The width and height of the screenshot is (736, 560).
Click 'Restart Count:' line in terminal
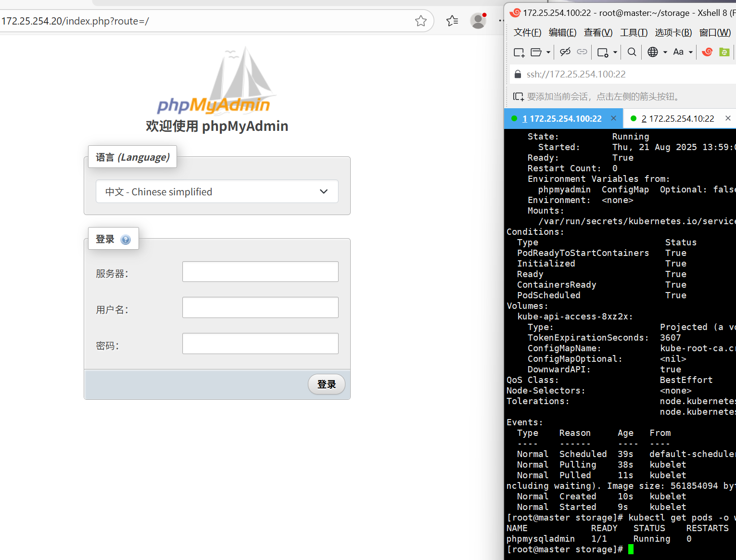click(565, 168)
